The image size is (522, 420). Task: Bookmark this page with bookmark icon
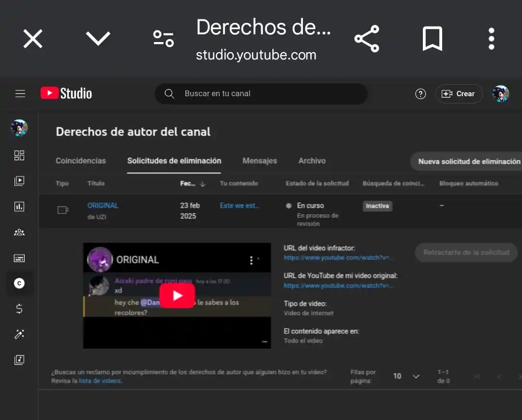coord(432,39)
